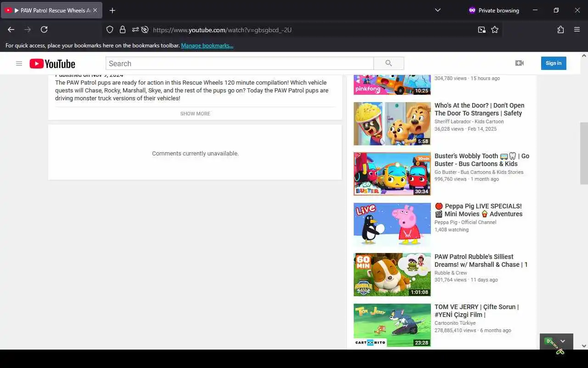Open a new tab with the plus button
The width and height of the screenshot is (588, 368).
(113, 10)
